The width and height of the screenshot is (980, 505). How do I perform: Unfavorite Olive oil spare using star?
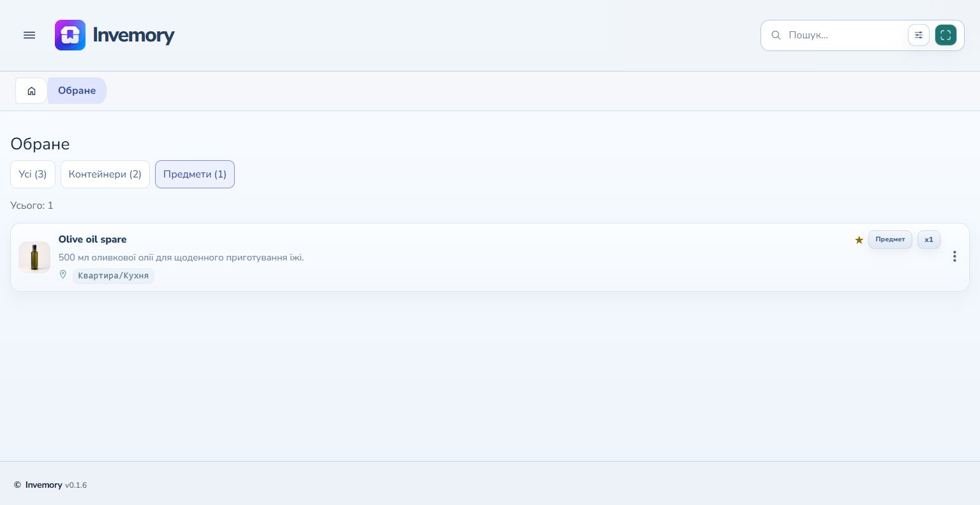859,240
